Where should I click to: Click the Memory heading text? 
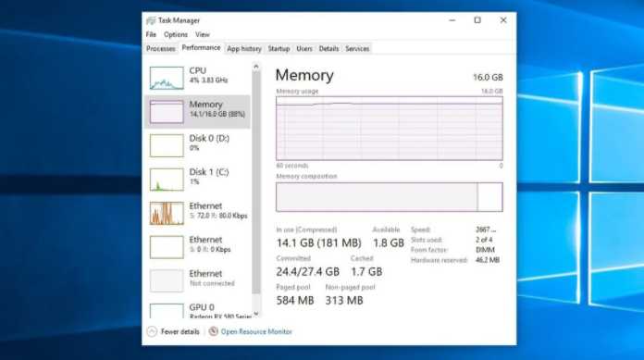pyautogui.click(x=304, y=75)
